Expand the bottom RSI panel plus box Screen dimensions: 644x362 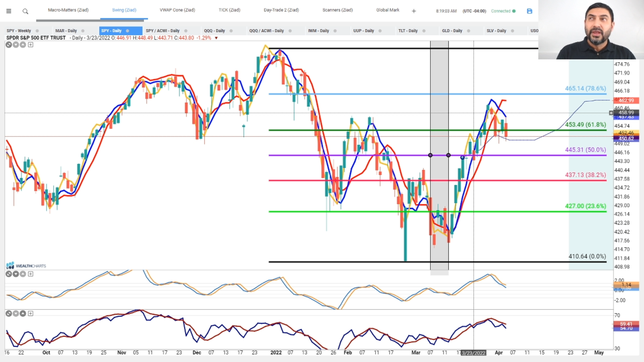31,313
